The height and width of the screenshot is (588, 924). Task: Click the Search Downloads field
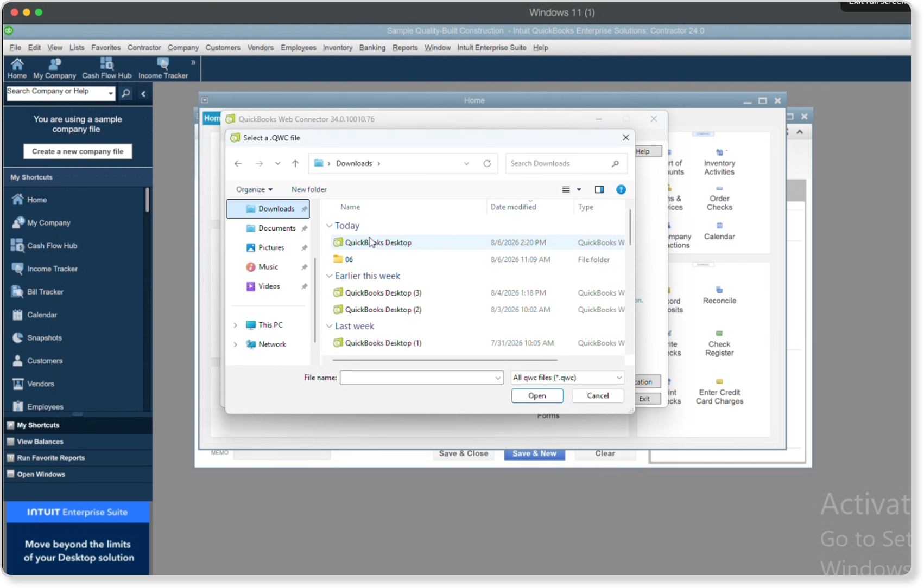point(566,163)
